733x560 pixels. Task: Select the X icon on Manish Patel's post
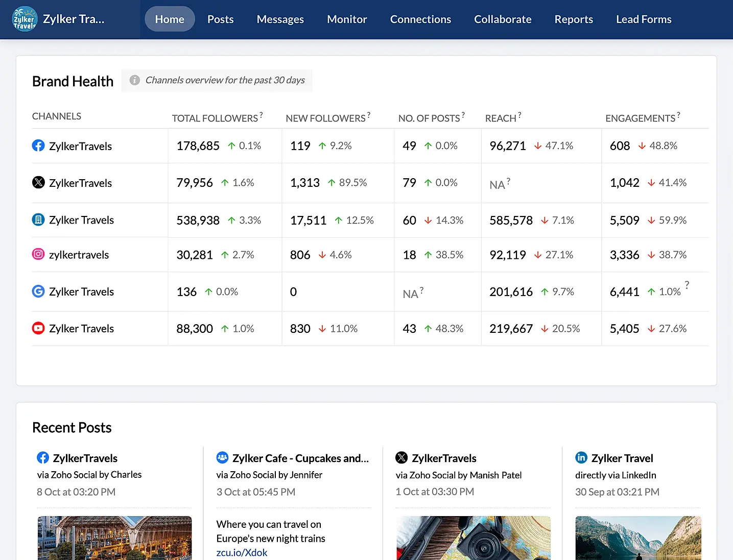click(x=401, y=457)
